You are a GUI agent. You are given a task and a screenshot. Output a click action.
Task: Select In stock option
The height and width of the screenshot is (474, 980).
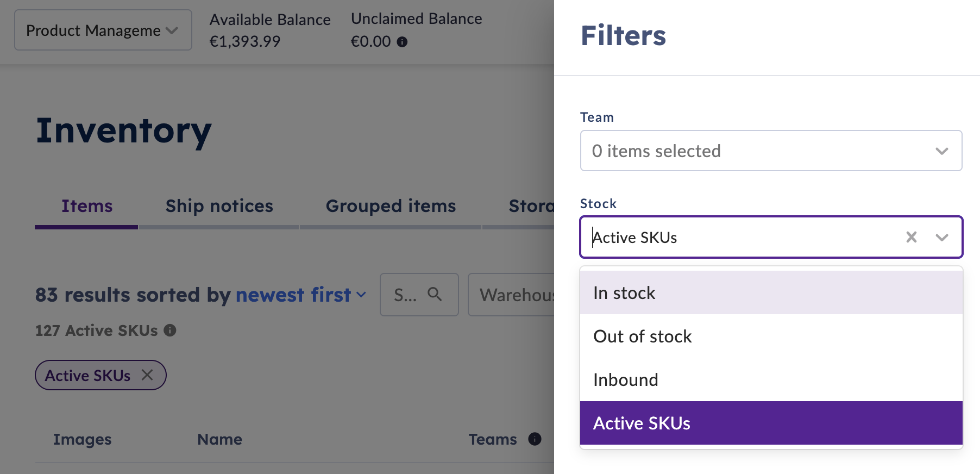771,293
